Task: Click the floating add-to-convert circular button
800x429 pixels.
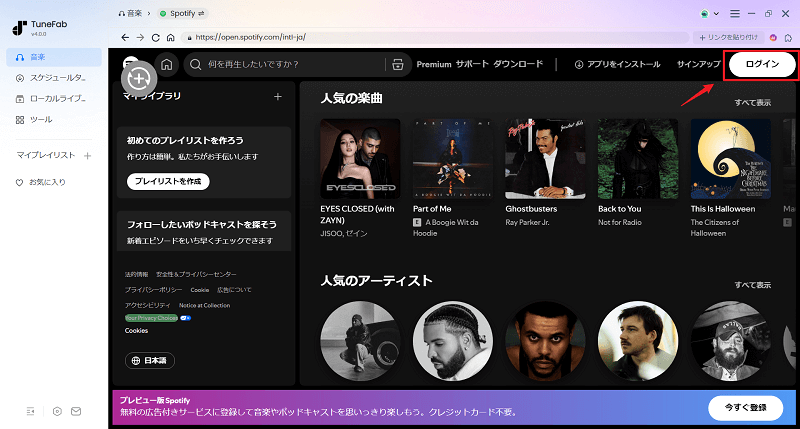Action: (139, 79)
